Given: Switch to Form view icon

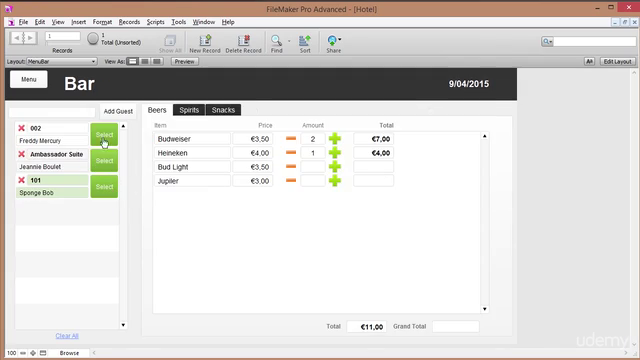Looking at the screenshot, I should click(x=133, y=62).
